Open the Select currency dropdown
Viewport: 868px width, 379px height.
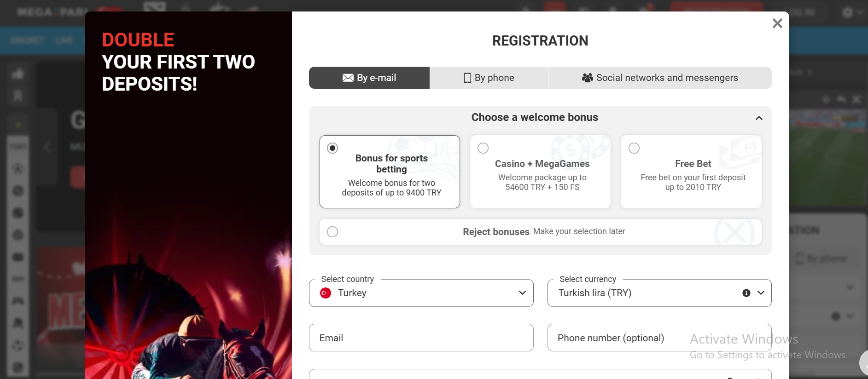click(x=659, y=293)
